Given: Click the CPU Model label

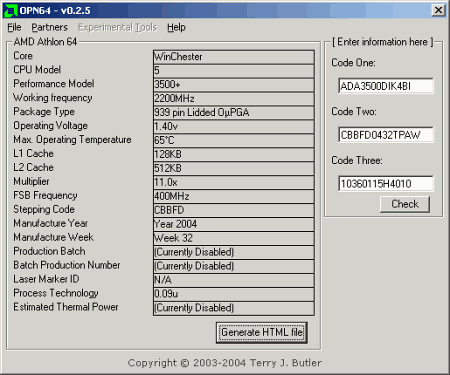Looking at the screenshot, I should coord(37,70).
